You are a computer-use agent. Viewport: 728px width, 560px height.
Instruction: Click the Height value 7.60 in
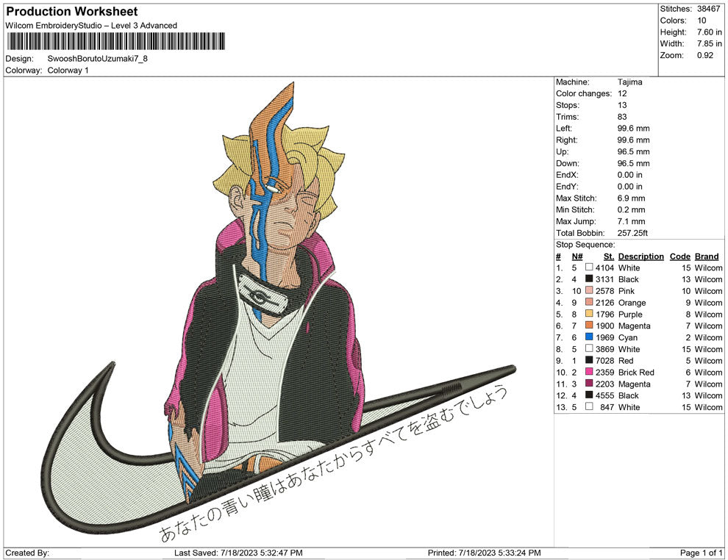pyautogui.click(x=710, y=32)
